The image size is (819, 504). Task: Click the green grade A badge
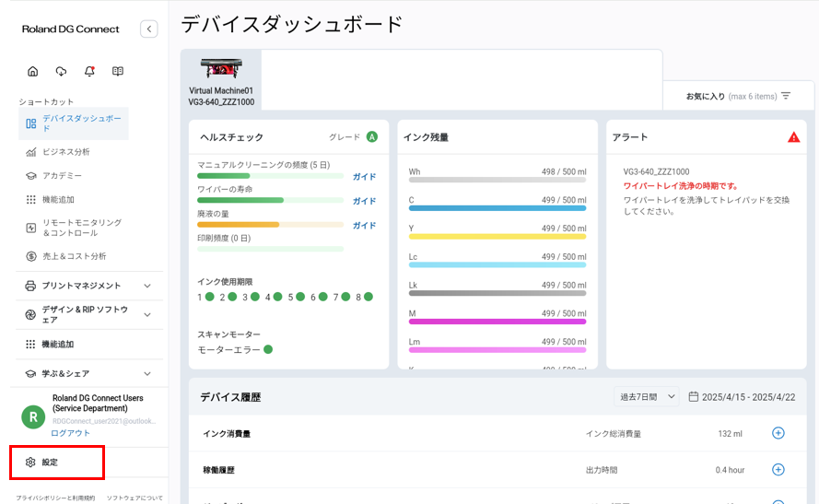click(372, 137)
